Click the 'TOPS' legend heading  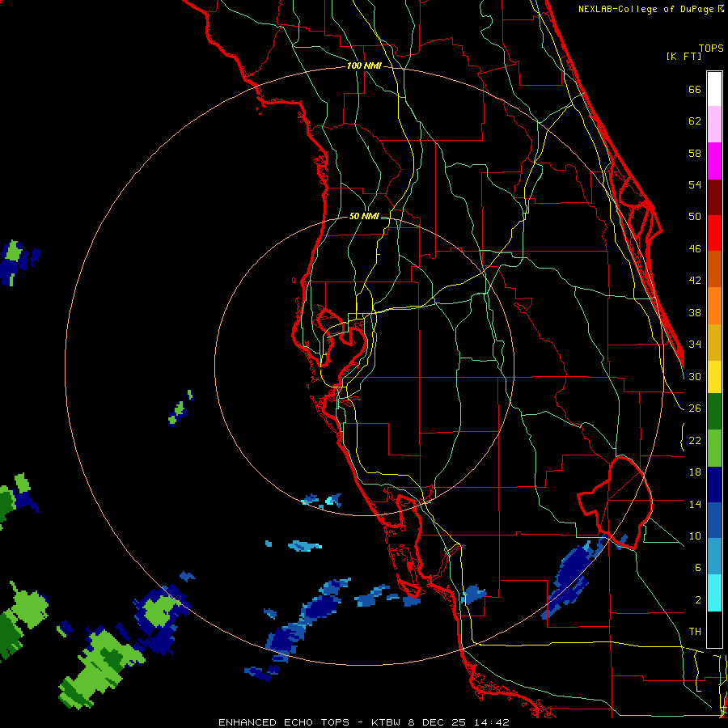click(x=711, y=48)
